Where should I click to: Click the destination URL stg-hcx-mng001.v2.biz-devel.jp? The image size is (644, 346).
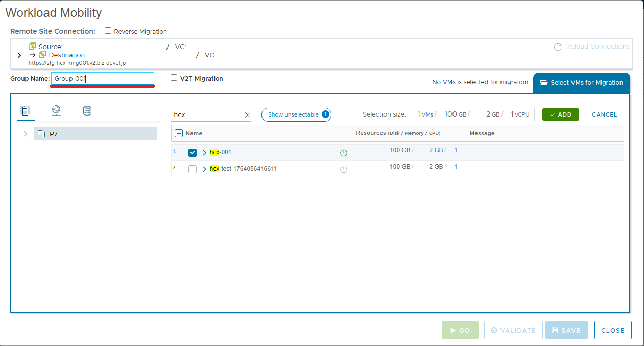(x=77, y=63)
